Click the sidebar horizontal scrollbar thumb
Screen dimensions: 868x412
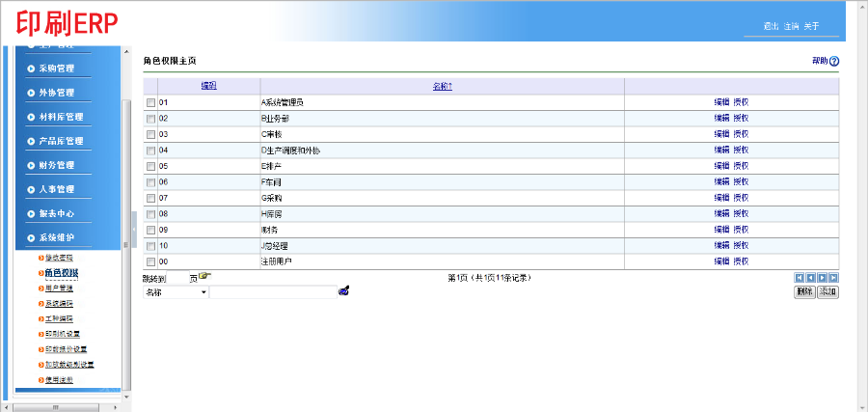(55, 407)
